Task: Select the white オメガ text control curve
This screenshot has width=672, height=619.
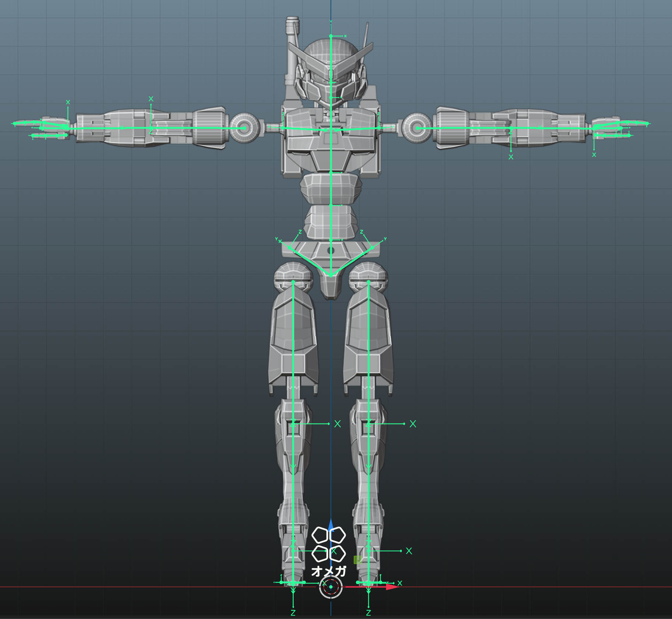Action: point(329,571)
